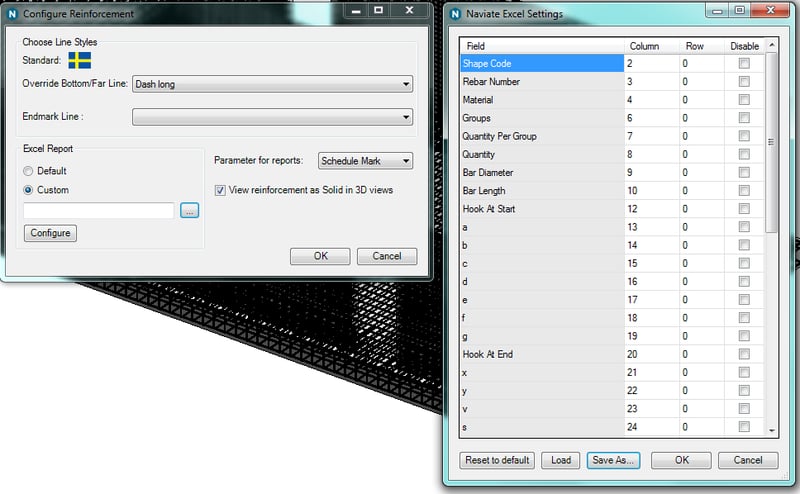Click the scroll down arrow in settings list

[x=771, y=430]
